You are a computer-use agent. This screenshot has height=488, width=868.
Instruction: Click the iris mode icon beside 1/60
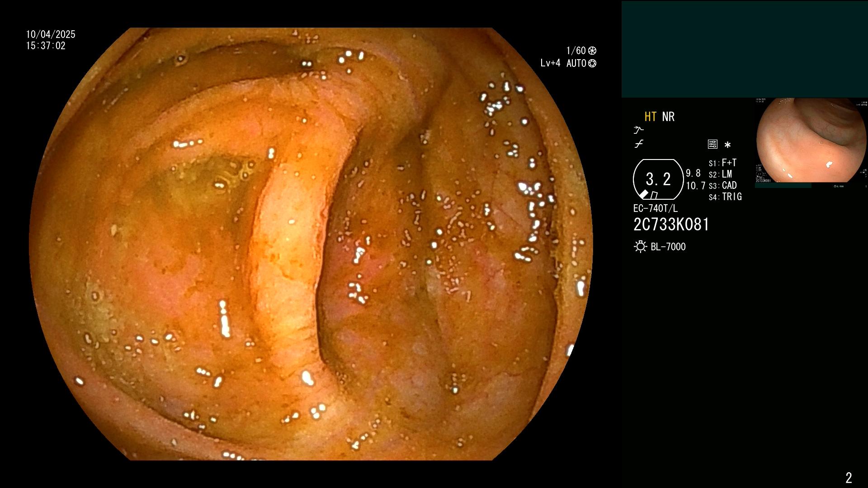pos(592,51)
